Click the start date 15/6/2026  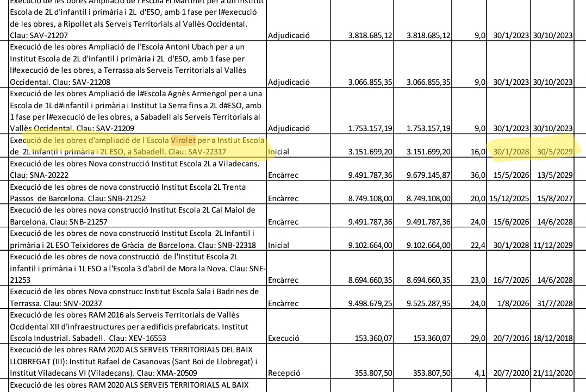[511, 222]
